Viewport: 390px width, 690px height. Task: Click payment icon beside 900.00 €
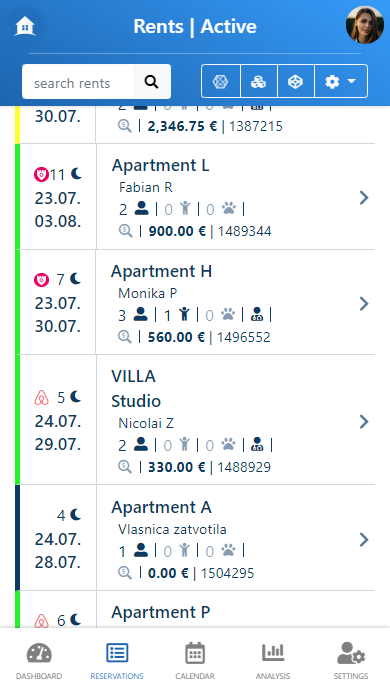click(x=125, y=231)
